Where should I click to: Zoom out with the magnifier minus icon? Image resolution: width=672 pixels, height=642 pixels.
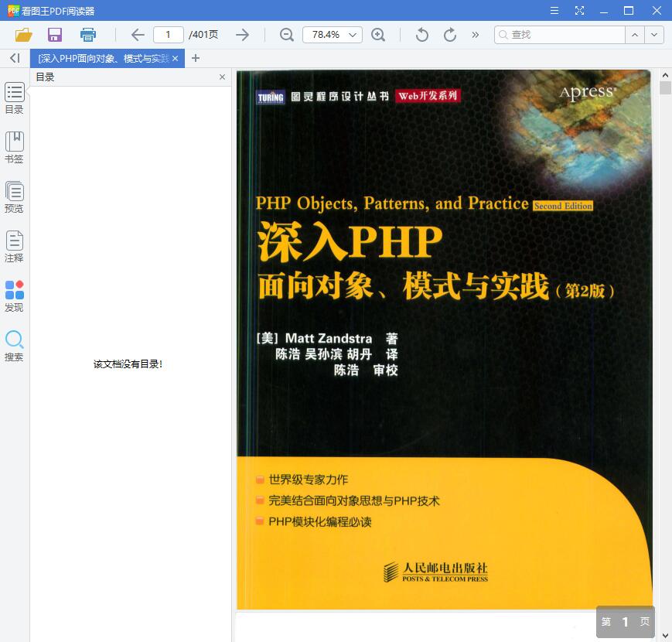click(x=286, y=34)
